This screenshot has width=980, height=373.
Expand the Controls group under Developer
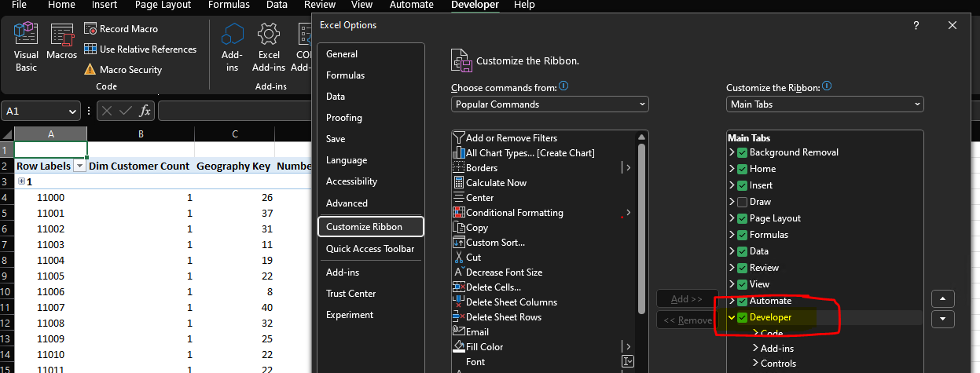click(756, 363)
